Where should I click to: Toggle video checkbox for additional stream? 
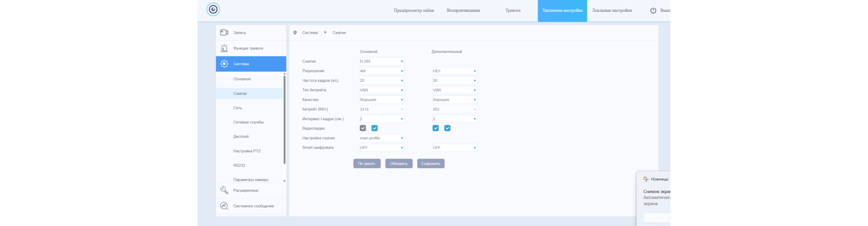click(x=435, y=128)
